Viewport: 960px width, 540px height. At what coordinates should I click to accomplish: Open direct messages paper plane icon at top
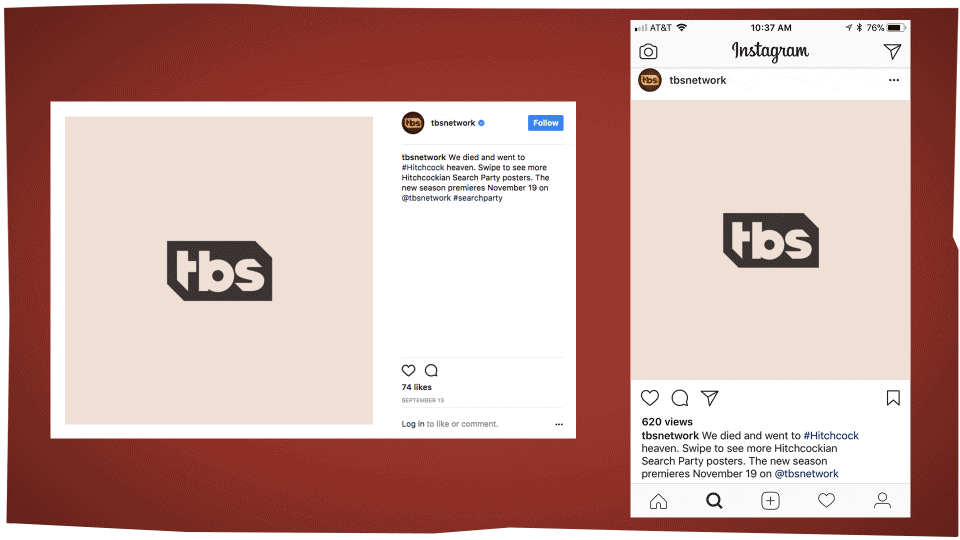coord(893,51)
